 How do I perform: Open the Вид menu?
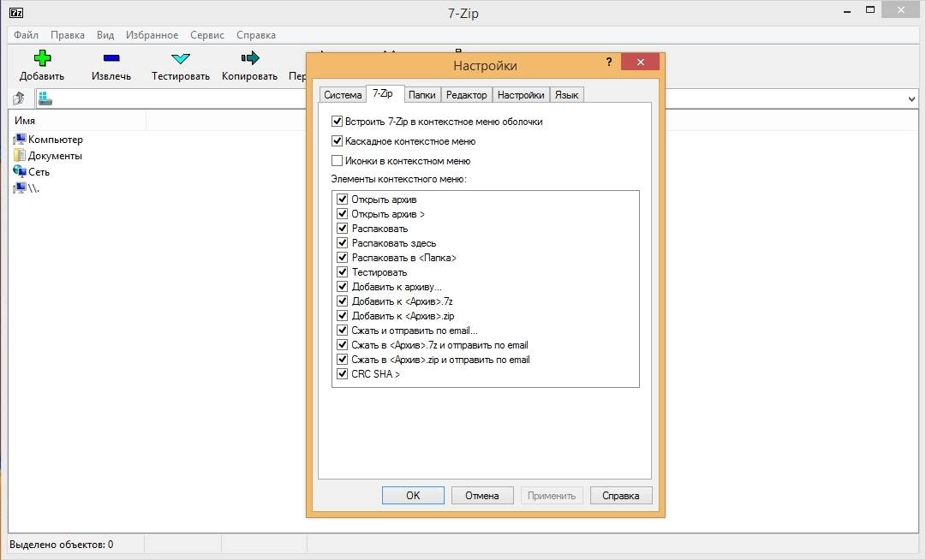(105, 35)
